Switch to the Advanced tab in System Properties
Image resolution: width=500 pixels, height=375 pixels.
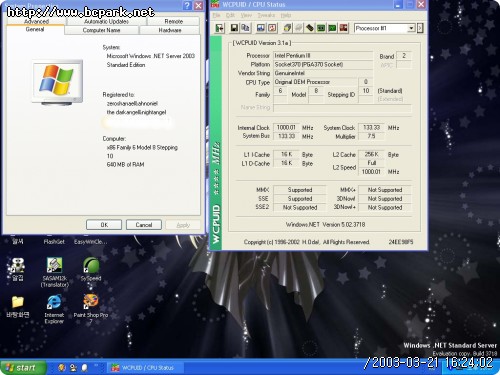[36, 21]
